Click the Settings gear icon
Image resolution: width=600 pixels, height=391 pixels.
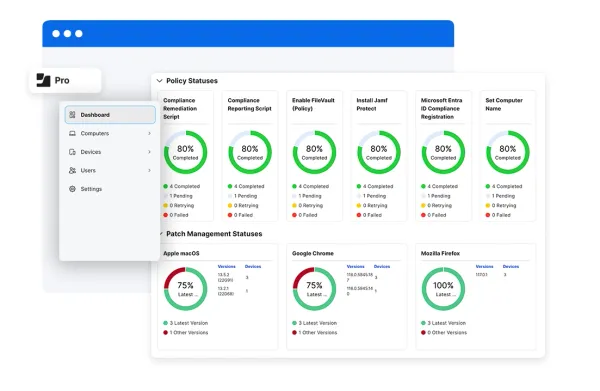pyautogui.click(x=72, y=189)
